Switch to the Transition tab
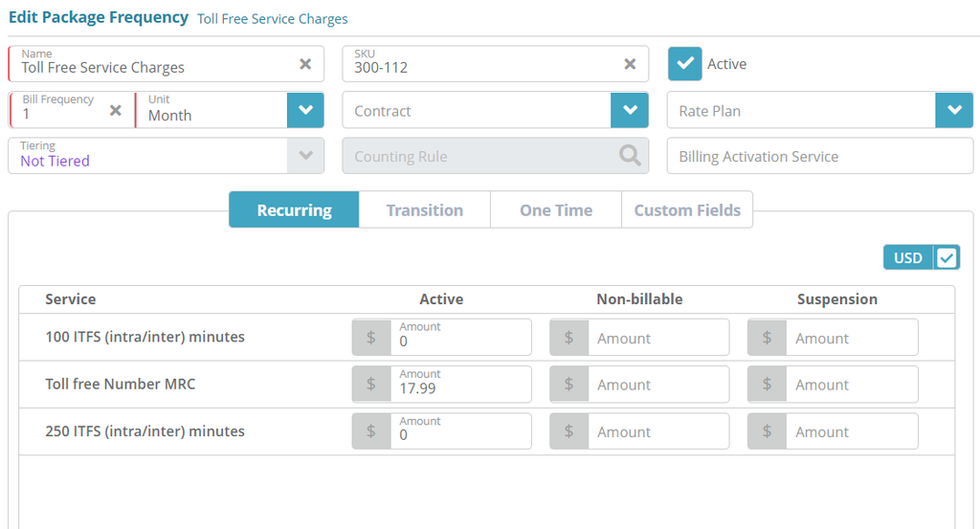The width and height of the screenshot is (980, 529). point(425,210)
